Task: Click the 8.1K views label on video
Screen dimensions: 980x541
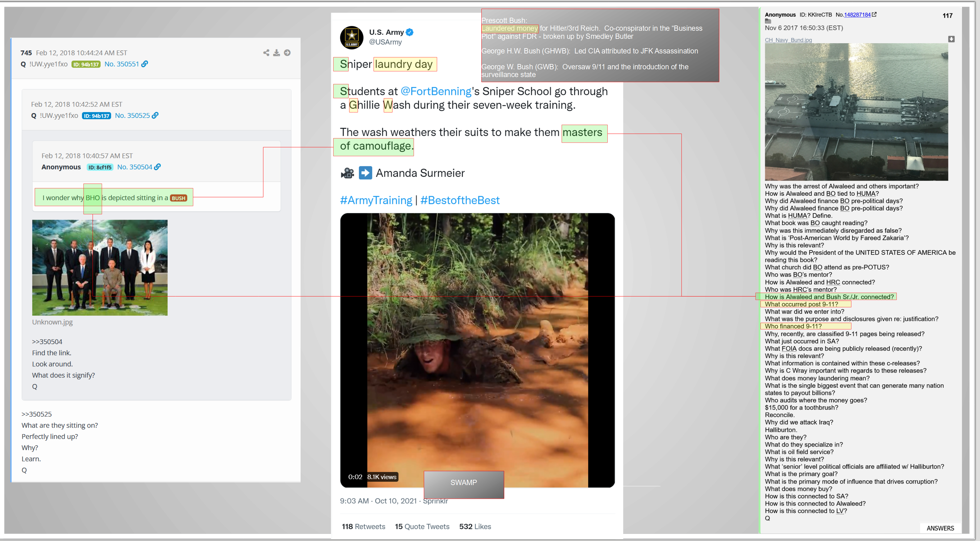Action: click(382, 477)
